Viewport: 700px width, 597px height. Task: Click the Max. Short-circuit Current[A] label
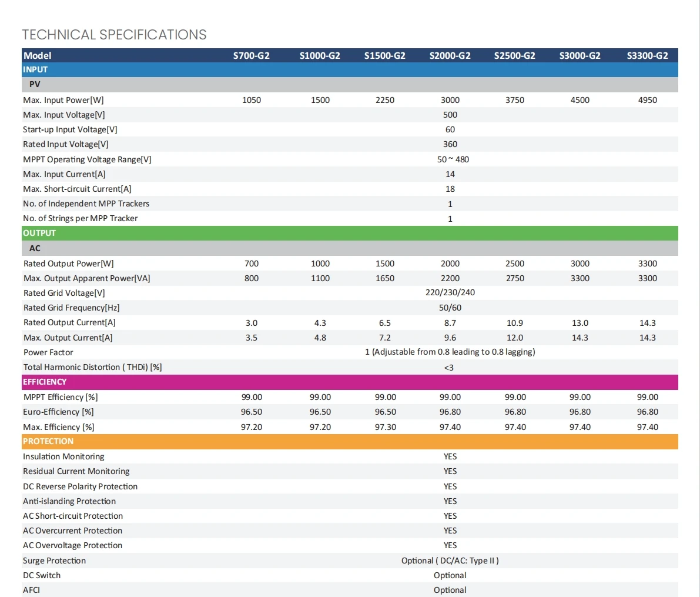coord(77,189)
